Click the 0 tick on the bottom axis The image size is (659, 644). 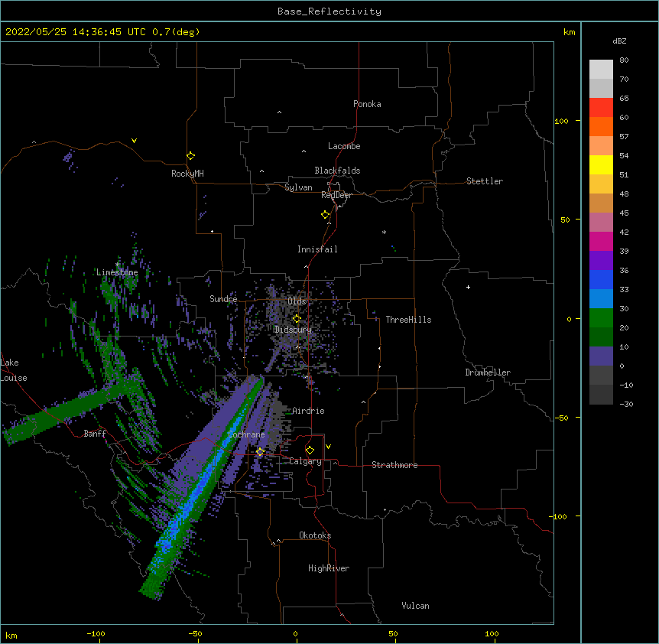[x=295, y=633]
